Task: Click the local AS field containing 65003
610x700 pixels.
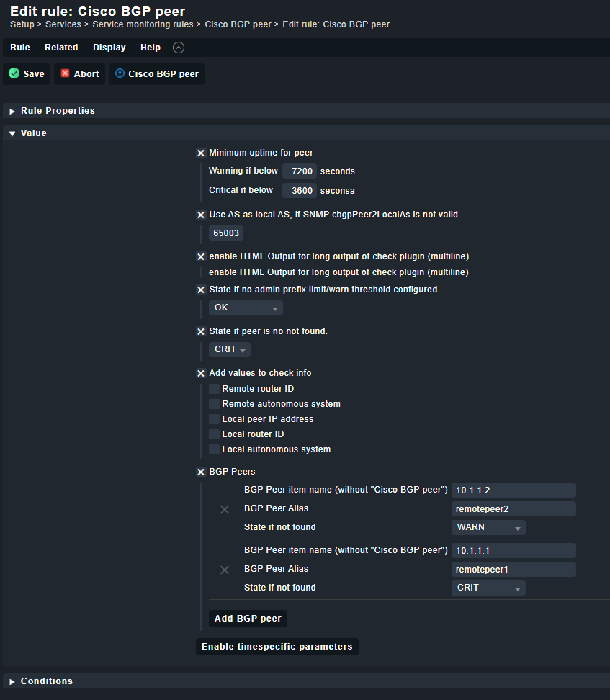Action: coord(226,233)
